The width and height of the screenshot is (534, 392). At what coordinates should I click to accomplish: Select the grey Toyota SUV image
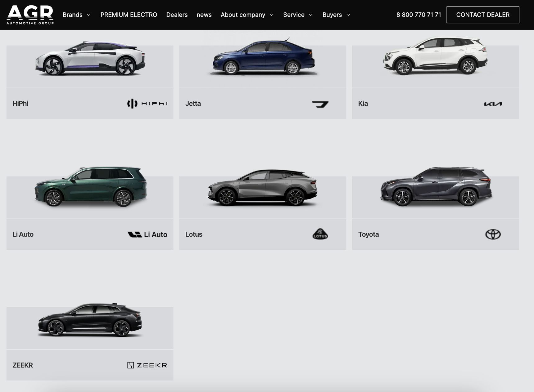(436, 187)
